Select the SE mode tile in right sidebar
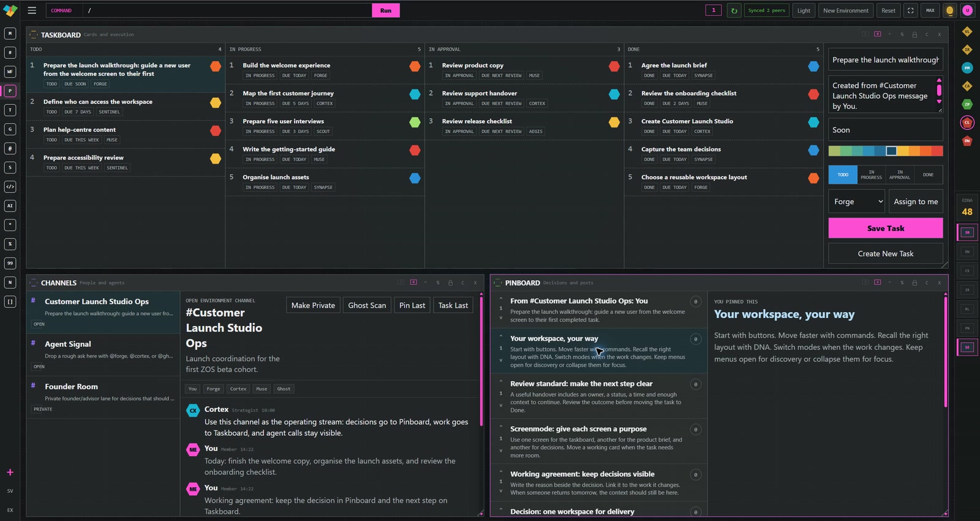 [967, 347]
